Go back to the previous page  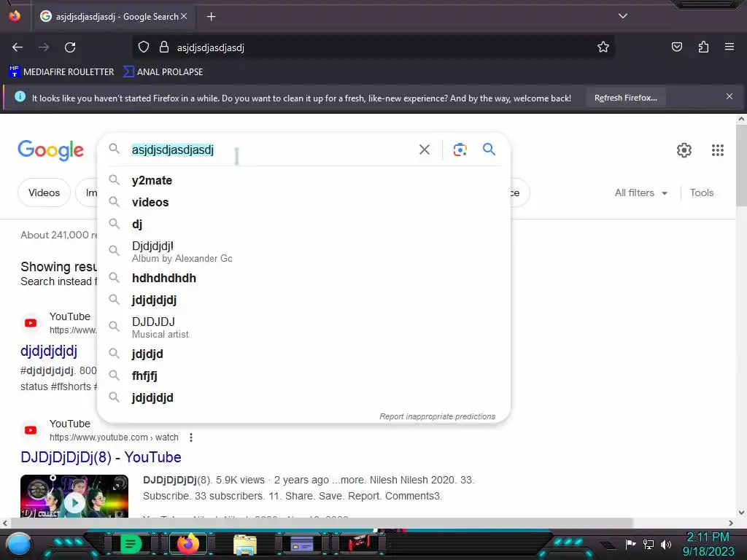coord(18,47)
